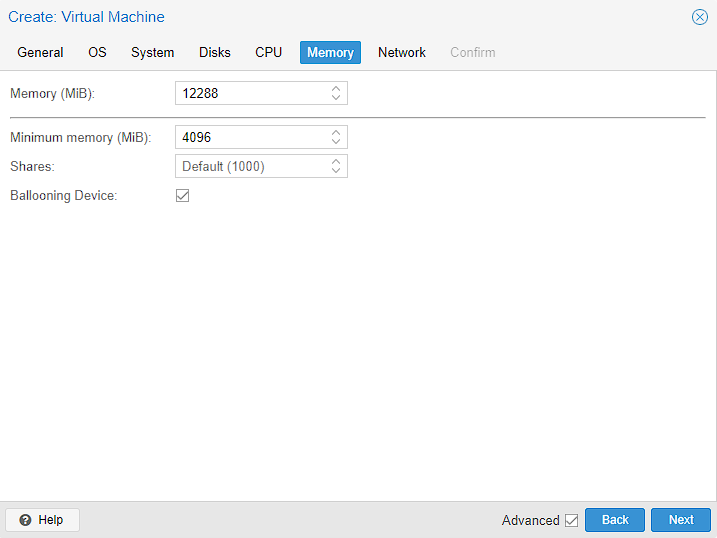Go to the System tab
Screen dimensions: 717x538
[x=152, y=52]
